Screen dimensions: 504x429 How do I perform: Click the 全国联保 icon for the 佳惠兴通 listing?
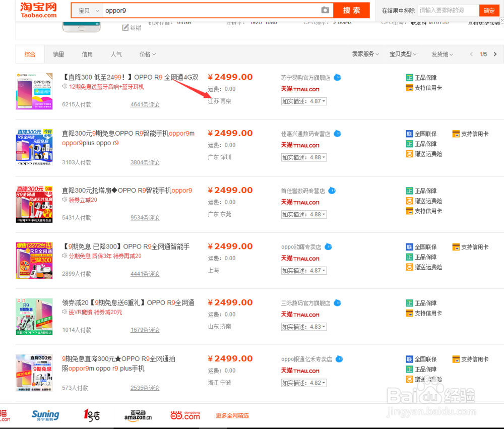(409, 134)
